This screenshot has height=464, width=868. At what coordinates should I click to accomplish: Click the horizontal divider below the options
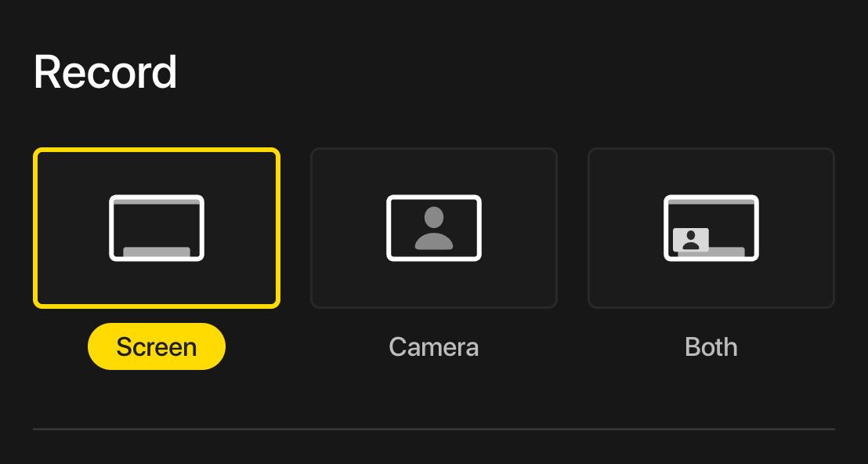coord(433,429)
